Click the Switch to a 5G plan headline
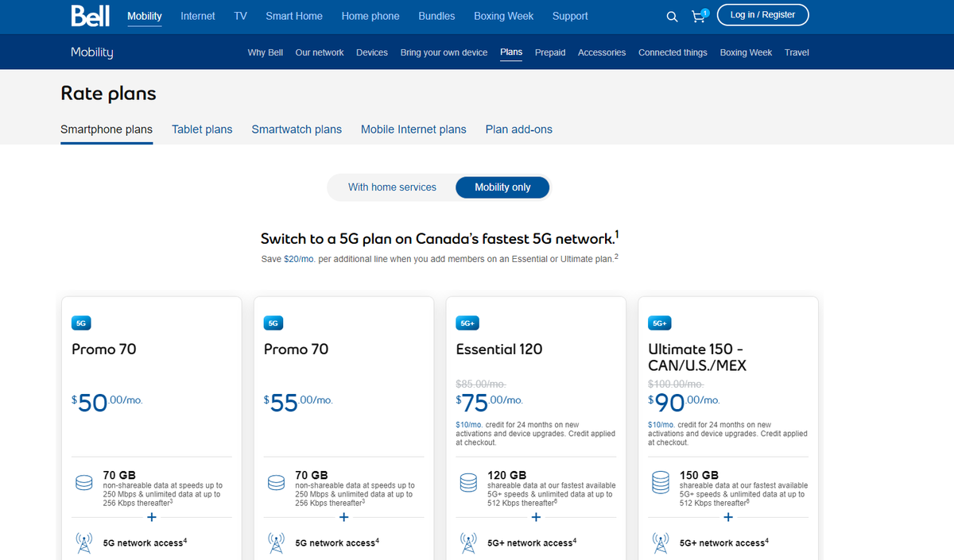 [x=440, y=238]
